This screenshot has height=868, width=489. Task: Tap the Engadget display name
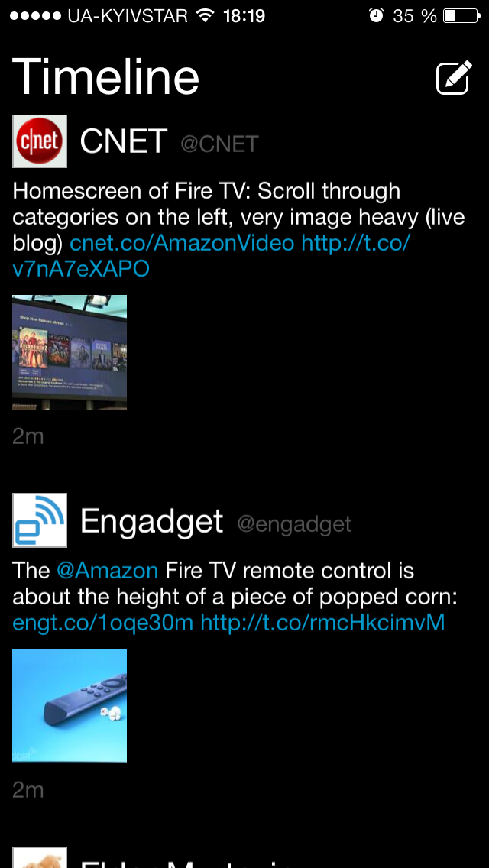(x=151, y=521)
